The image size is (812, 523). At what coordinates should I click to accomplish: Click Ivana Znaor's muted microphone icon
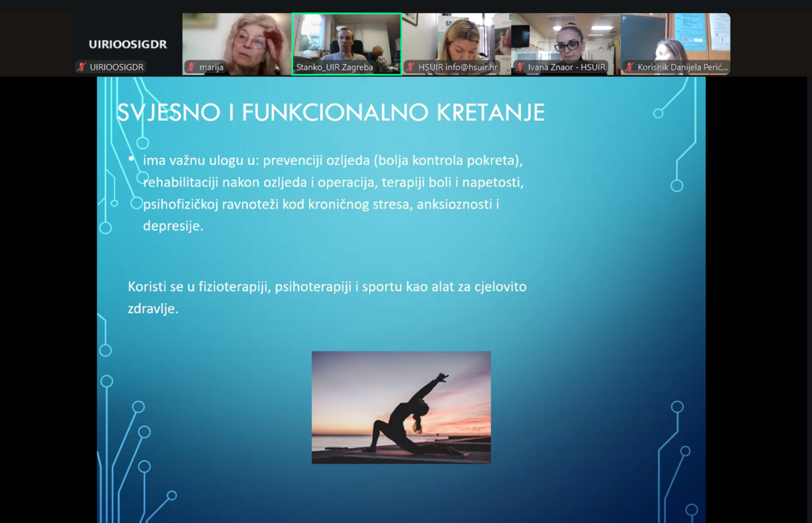coord(520,68)
